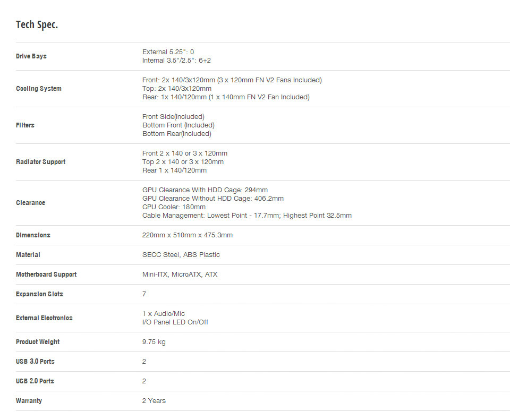This screenshot has width=510, height=420.
Task: Click the I/O Panel LED On/Off text
Action: coord(175,322)
